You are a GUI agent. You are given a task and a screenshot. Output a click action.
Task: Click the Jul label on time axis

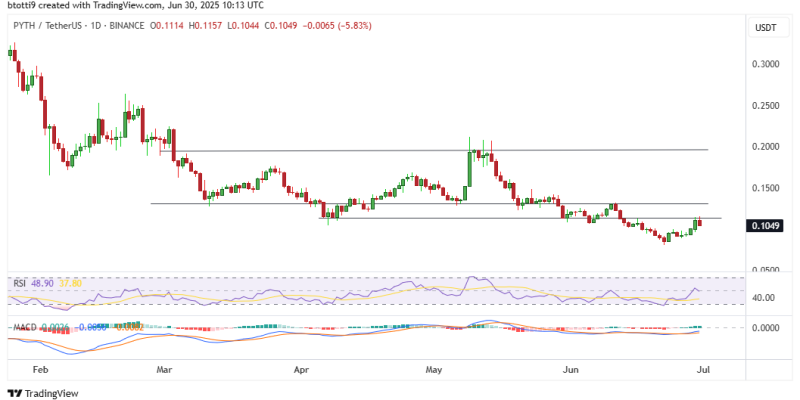(704, 368)
